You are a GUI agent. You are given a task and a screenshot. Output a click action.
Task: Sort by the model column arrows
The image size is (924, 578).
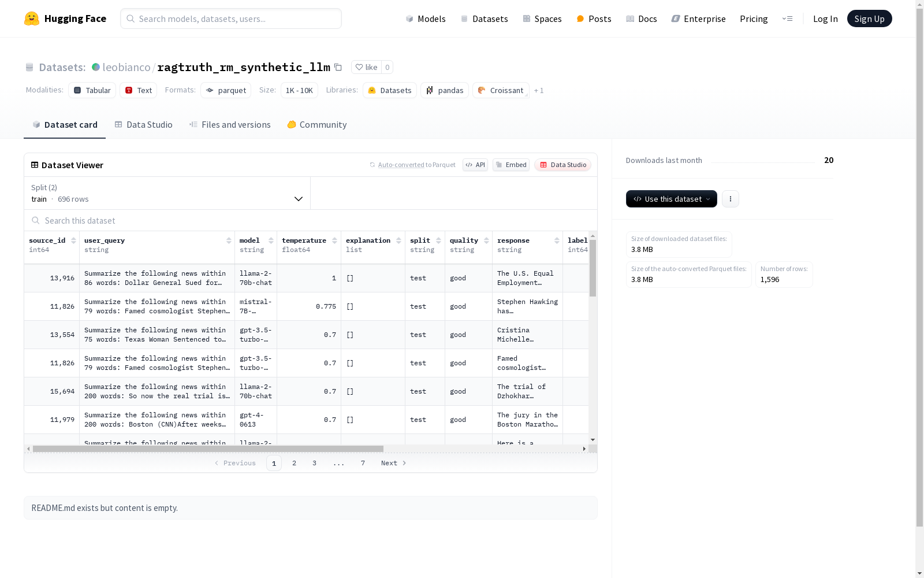coord(271,240)
